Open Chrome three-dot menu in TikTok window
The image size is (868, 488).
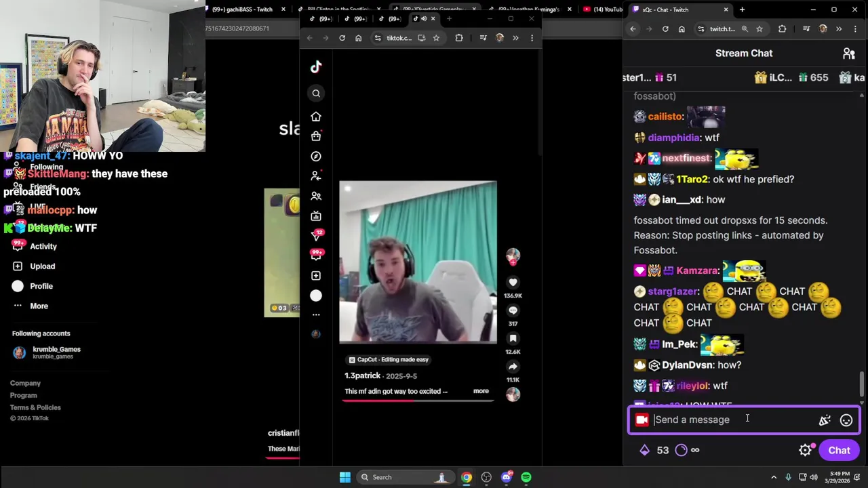click(532, 38)
